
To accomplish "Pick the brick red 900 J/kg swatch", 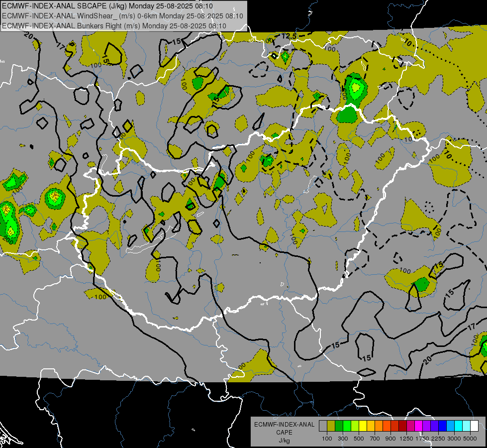I will pos(395,426).
